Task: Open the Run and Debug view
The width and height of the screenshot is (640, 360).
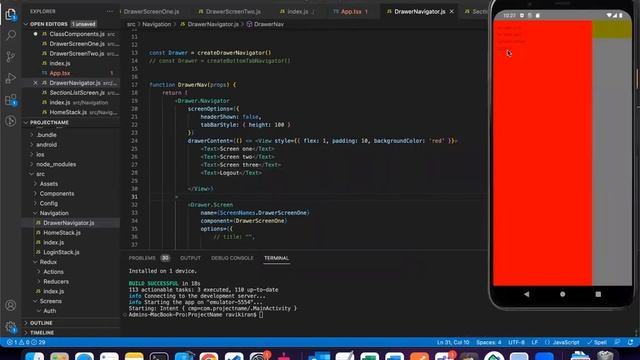Action: click(11, 78)
